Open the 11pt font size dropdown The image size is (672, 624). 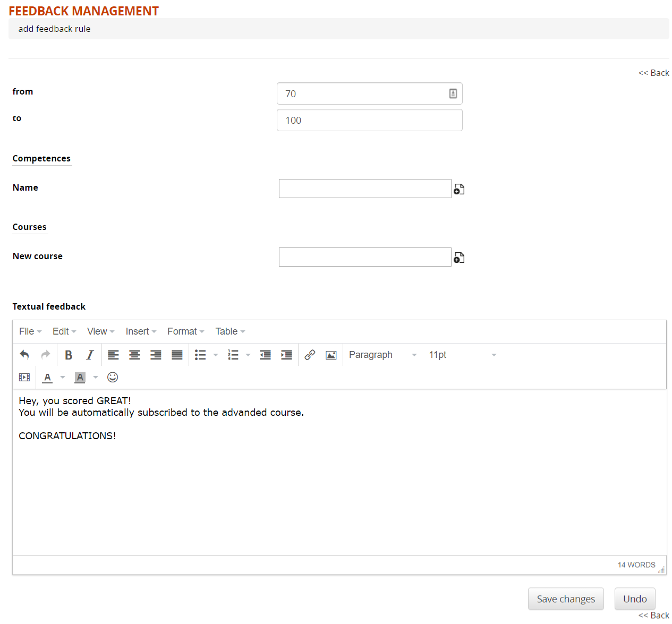point(462,355)
